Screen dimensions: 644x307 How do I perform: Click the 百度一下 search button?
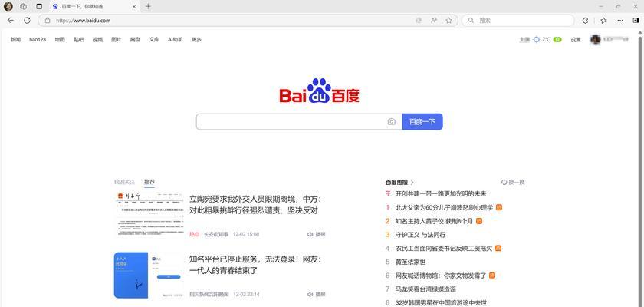click(422, 122)
